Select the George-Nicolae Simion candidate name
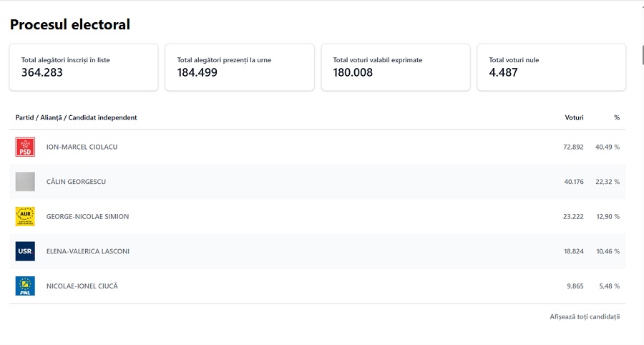The width and height of the screenshot is (644, 345). (x=87, y=216)
